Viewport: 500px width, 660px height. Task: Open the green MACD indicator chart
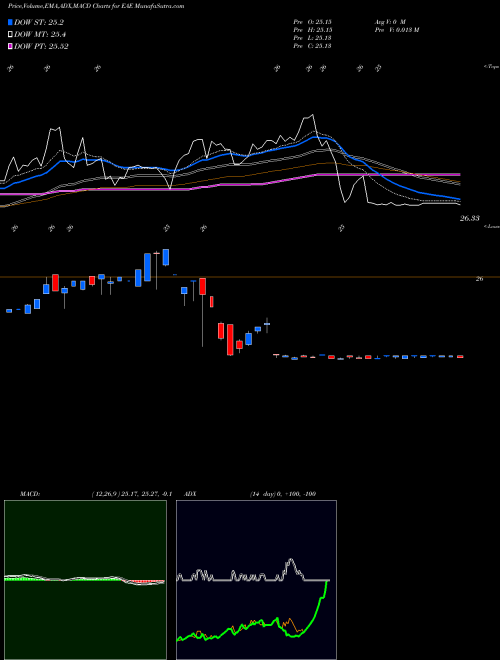(x=85, y=580)
